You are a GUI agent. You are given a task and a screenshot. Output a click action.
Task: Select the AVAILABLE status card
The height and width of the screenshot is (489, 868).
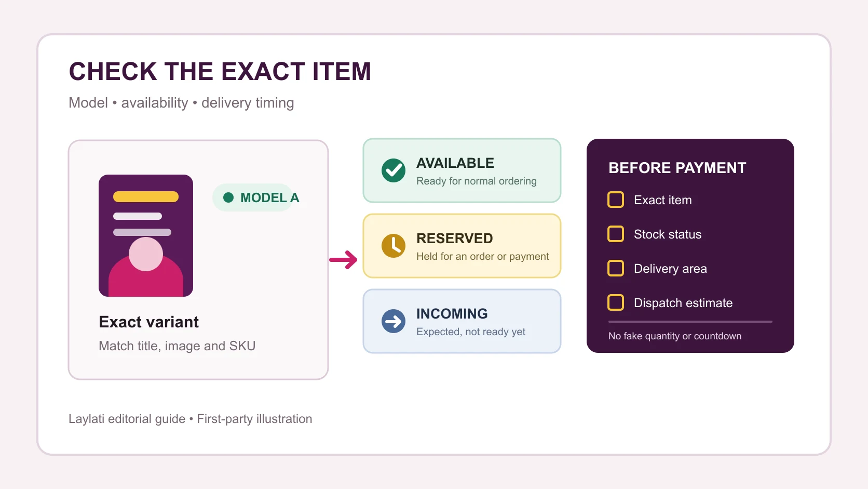(462, 170)
